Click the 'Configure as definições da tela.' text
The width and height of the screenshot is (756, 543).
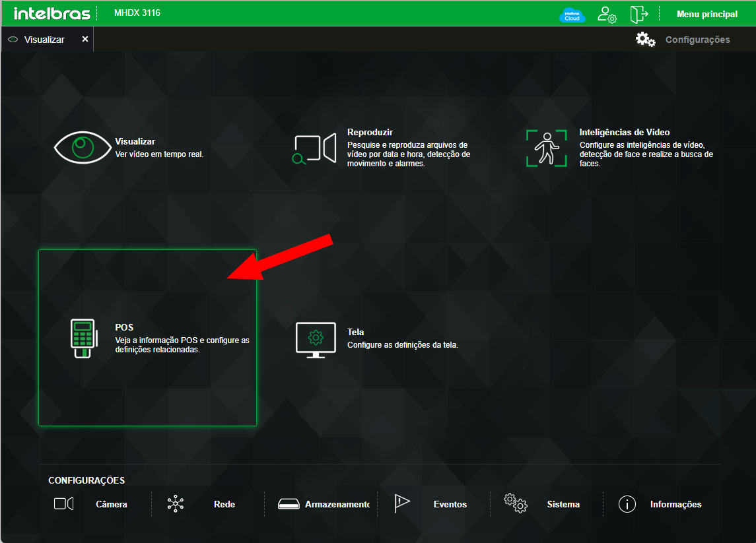[403, 345]
